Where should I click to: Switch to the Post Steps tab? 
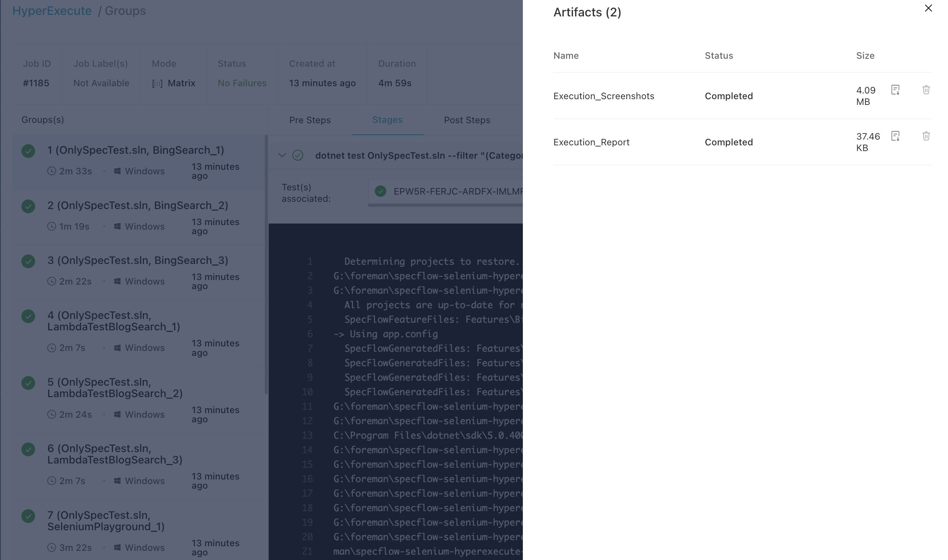pos(467,120)
